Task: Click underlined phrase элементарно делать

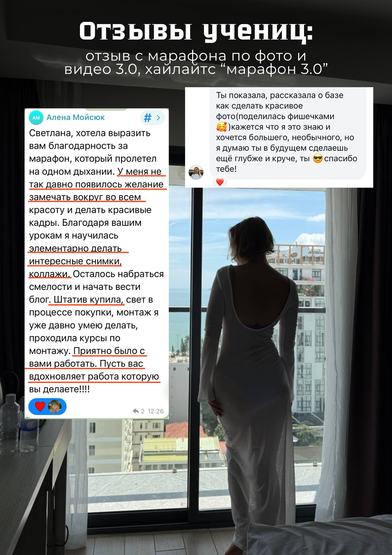Action: [x=75, y=248]
